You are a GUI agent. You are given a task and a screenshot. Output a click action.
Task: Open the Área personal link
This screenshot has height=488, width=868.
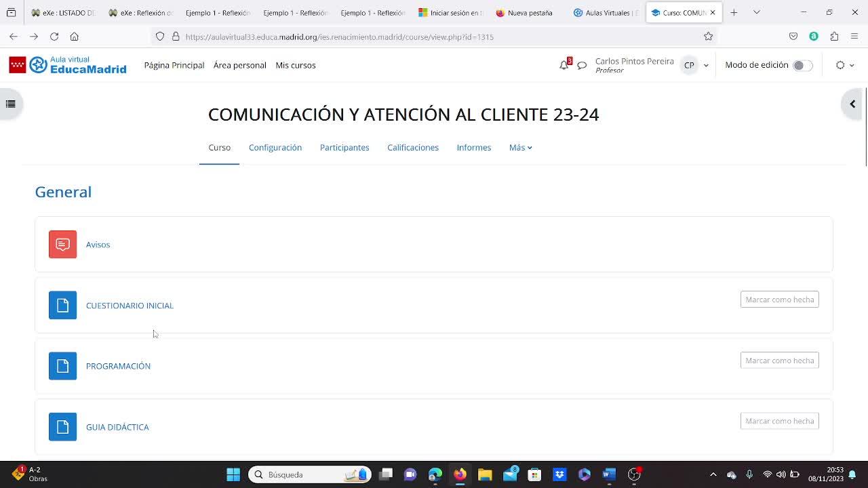240,65
